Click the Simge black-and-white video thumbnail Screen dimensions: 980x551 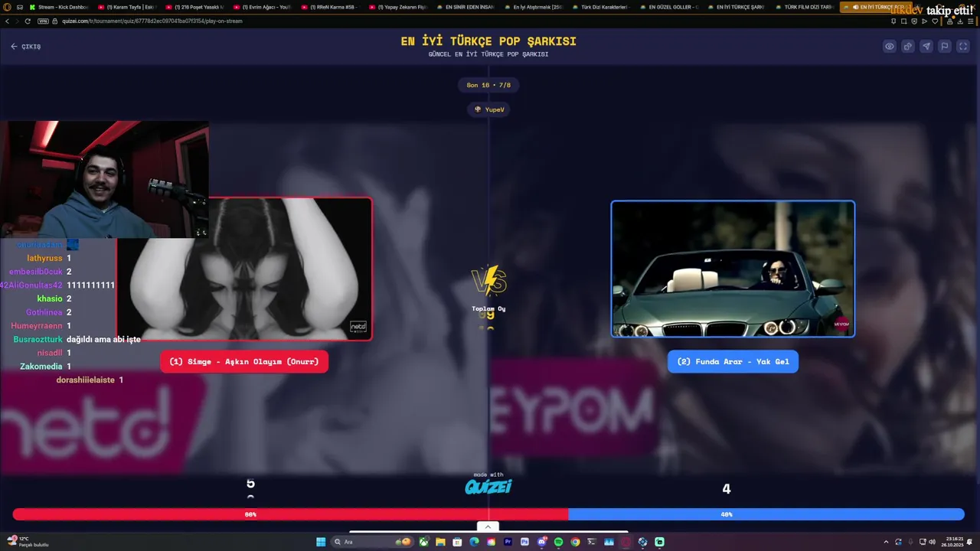point(244,269)
